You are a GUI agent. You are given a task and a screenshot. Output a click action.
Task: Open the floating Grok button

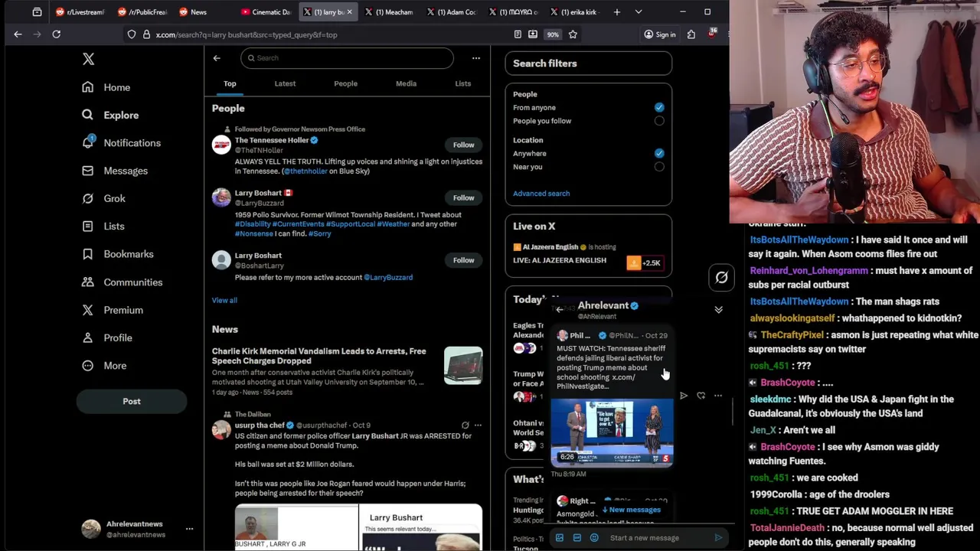tap(721, 278)
